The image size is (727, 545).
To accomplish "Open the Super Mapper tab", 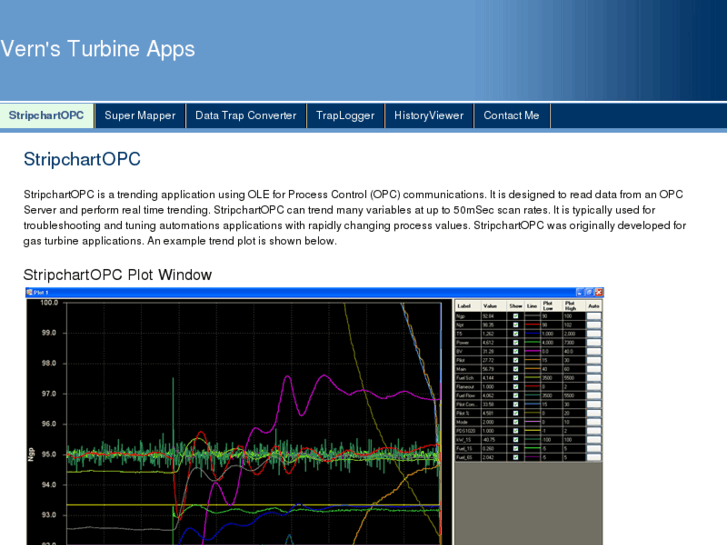I will [140, 116].
